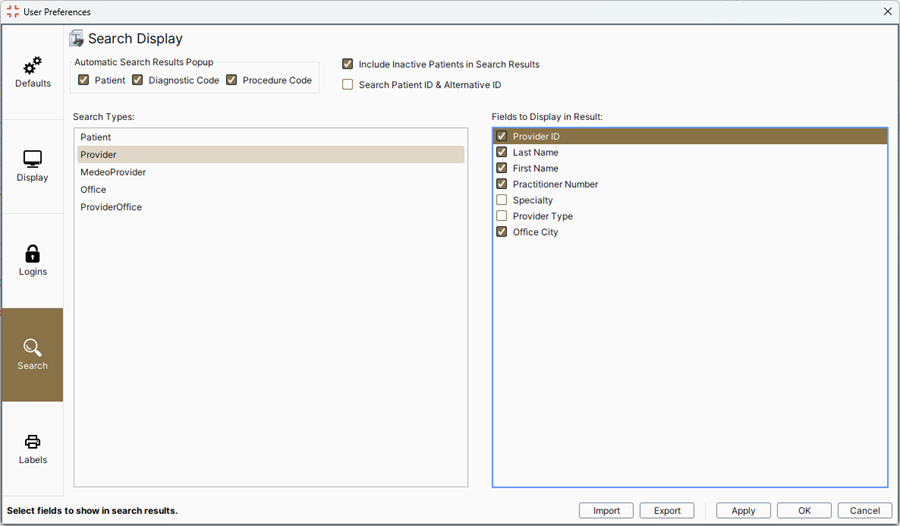Toggle the Procedure Code checkbox

click(232, 80)
